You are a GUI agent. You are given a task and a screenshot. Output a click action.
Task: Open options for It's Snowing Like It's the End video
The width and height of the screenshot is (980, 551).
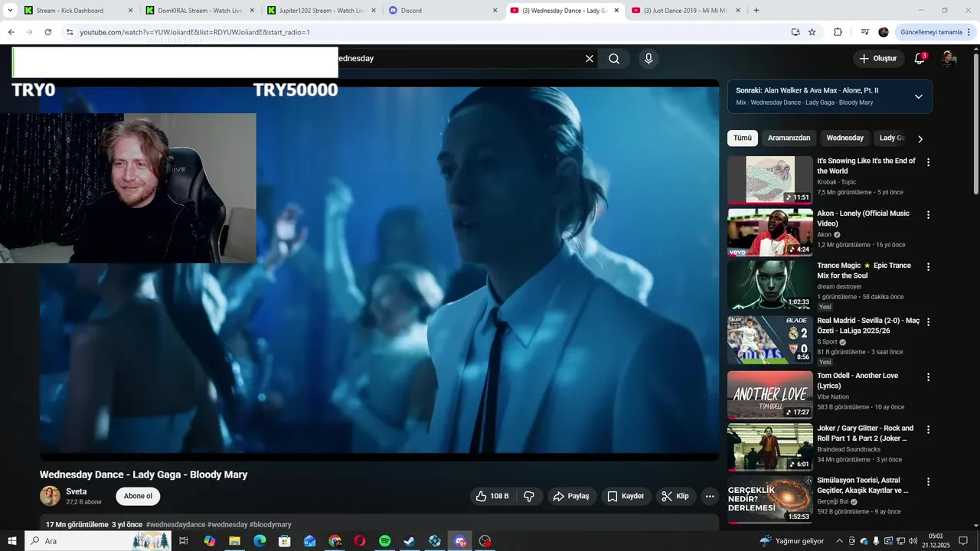[x=928, y=162]
